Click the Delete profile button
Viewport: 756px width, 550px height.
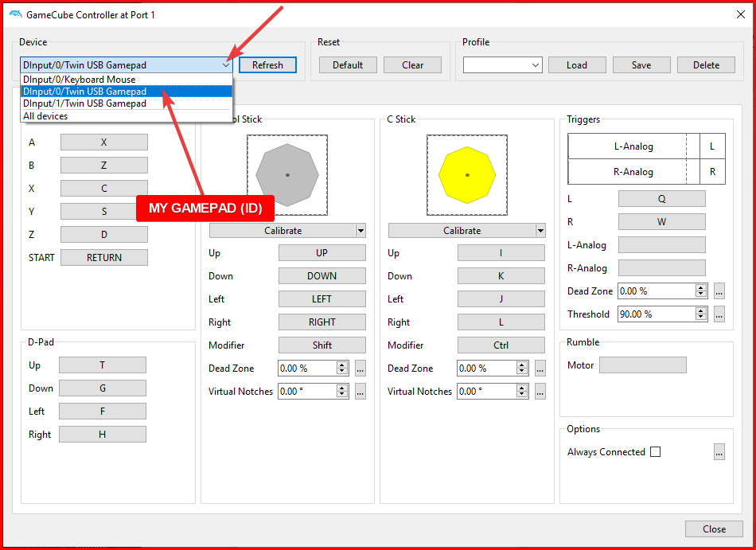click(x=707, y=65)
